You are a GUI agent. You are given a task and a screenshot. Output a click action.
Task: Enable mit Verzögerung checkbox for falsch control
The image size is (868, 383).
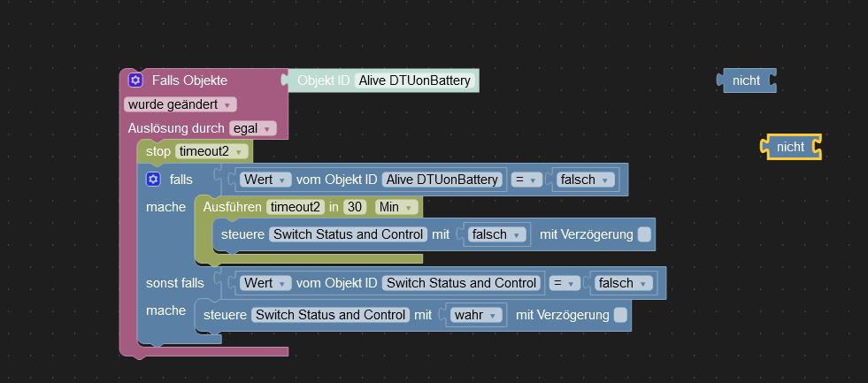(x=644, y=234)
